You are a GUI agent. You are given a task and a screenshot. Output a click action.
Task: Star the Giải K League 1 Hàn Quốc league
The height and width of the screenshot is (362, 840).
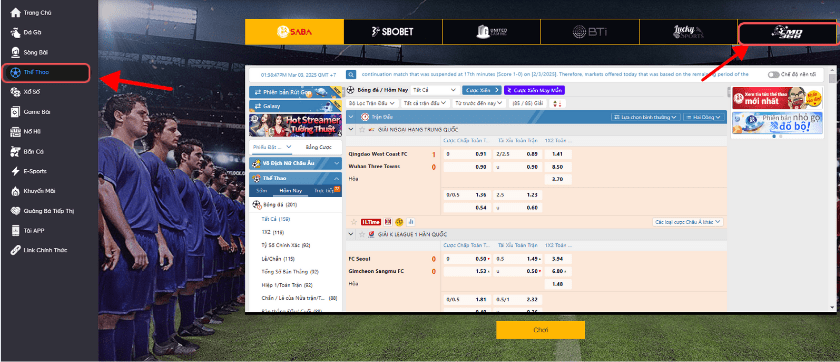pyautogui.click(x=362, y=234)
